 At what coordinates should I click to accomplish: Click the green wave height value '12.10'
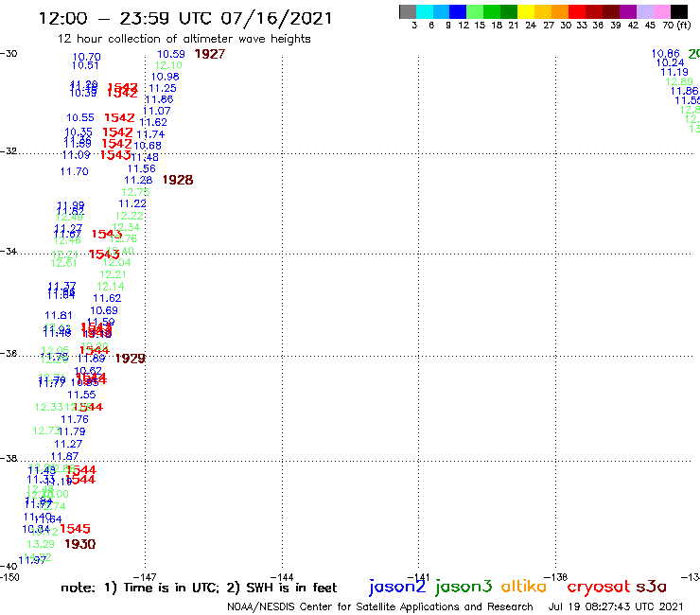pyautogui.click(x=168, y=65)
